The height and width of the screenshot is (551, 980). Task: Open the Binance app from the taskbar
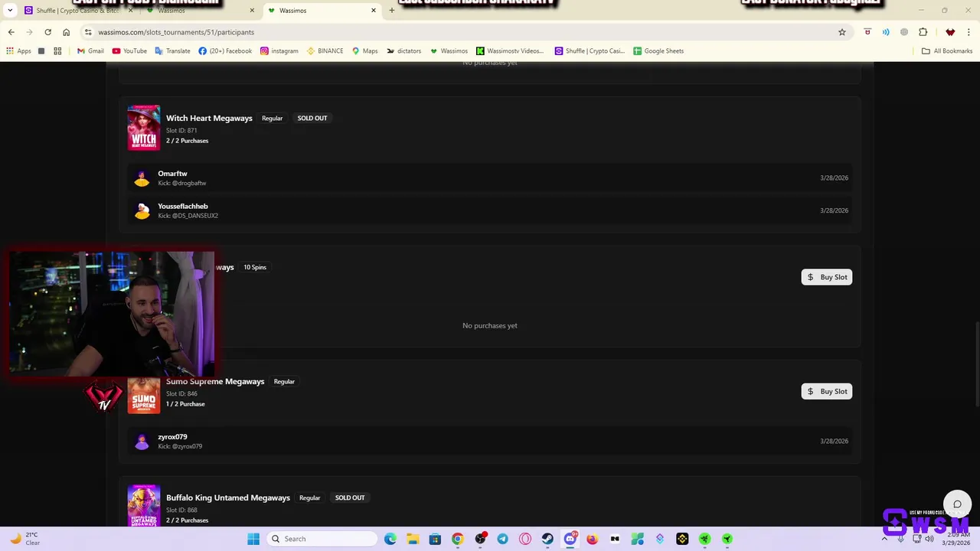point(682,539)
